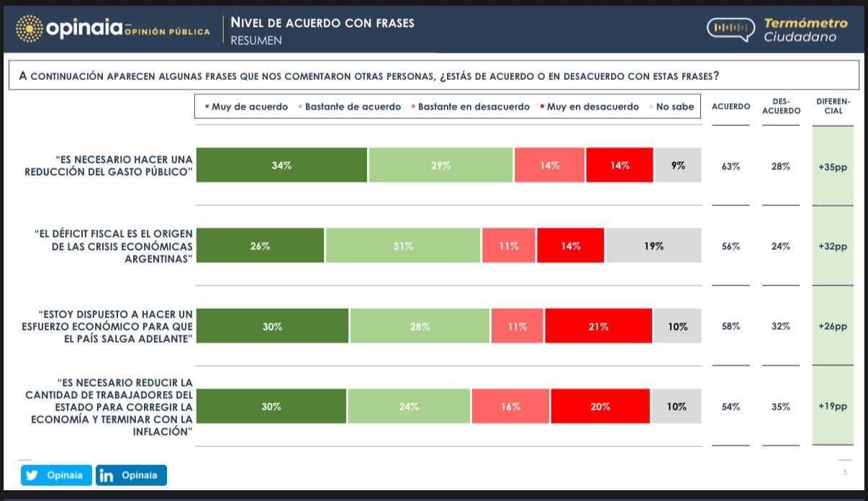Click the red "Muy en desacuerdo" legend marker
This screenshot has height=501, width=868.
pyautogui.click(x=542, y=107)
